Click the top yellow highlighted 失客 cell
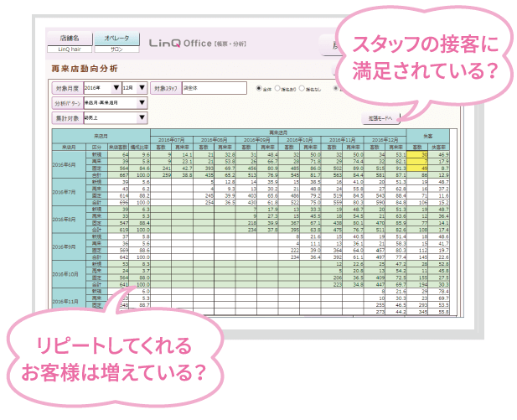Screen dimensions: 517x420 (x=425, y=156)
